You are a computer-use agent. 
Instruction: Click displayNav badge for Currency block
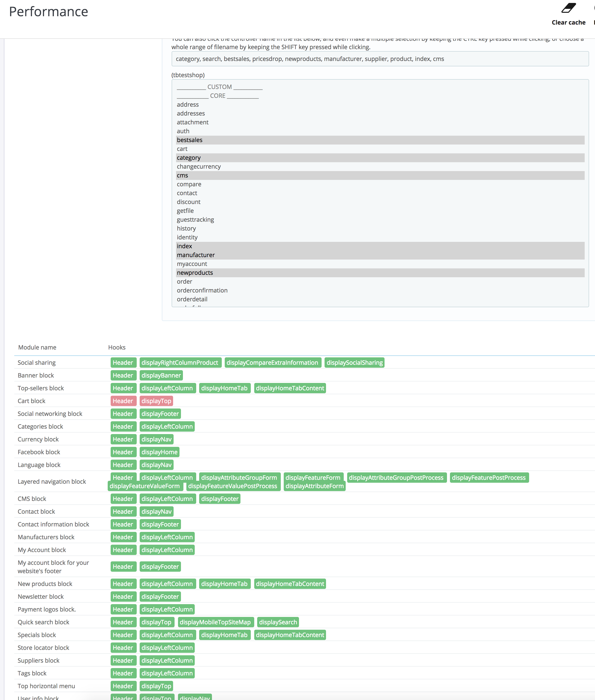coord(157,439)
